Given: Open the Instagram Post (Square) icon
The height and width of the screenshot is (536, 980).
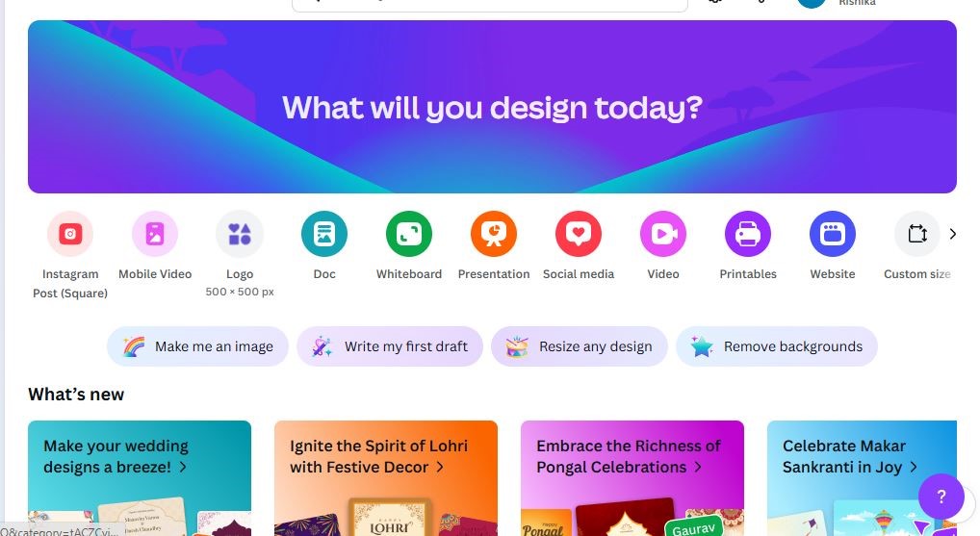Looking at the screenshot, I should pos(70,234).
